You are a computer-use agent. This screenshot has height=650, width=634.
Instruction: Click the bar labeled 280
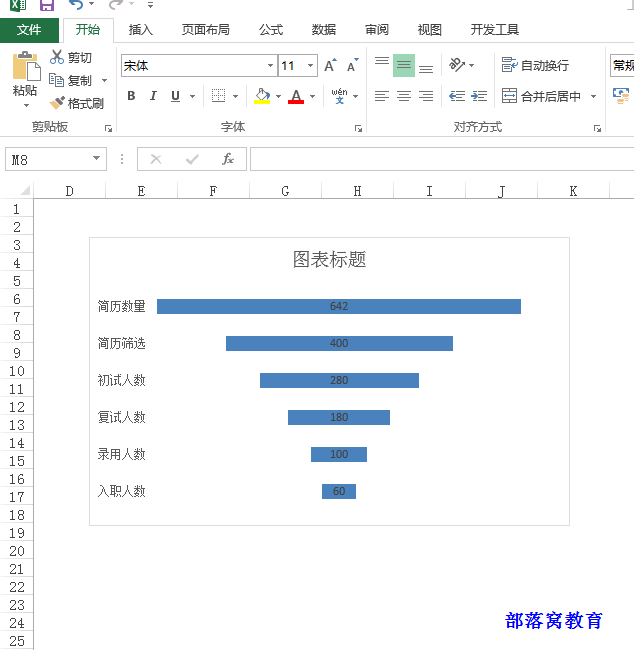(x=339, y=380)
